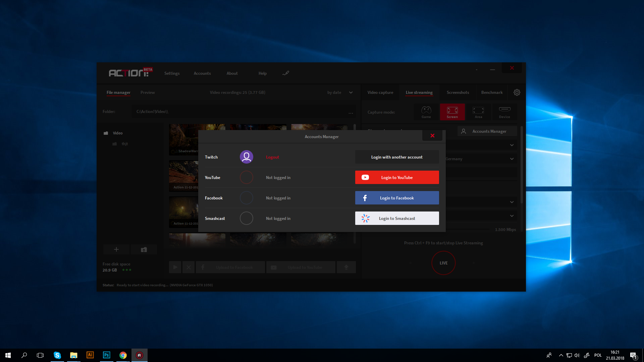644x362 pixels.
Task: Switch to Screenshots tab
Action: point(458,93)
